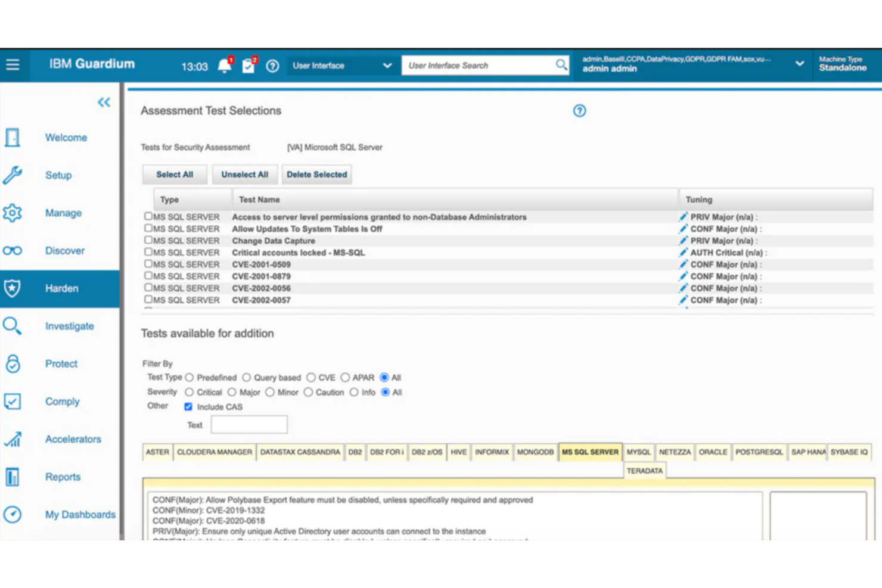Viewport: 882px width, 588px height.
Task: Select Critical severity radio button
Action: pyautogui.click(x=190, y=393)
